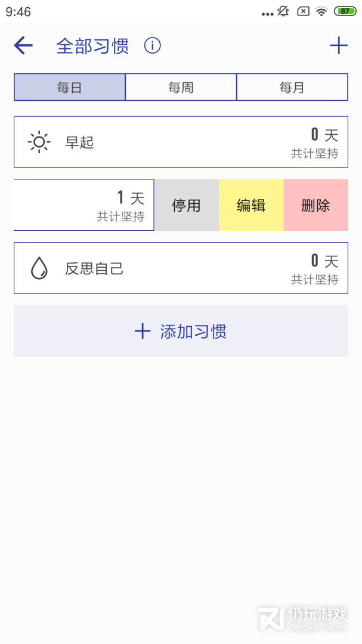
Task: Tap the back arrow icon
Action: [x=23, y=45]
